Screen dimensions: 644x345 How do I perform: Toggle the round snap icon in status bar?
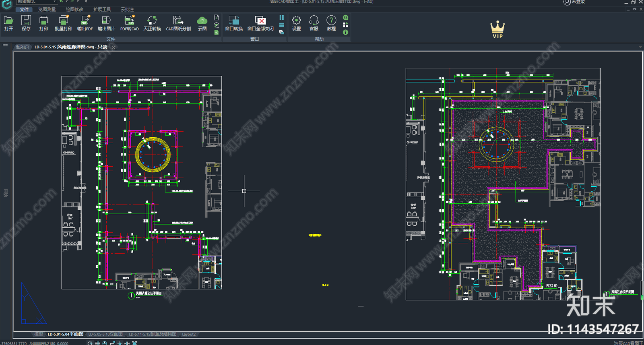coord(90,343)
